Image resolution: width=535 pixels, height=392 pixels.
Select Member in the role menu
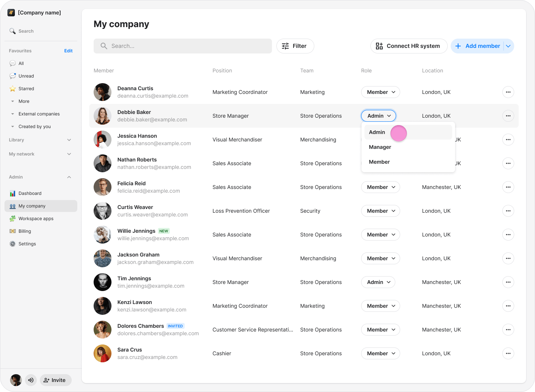[408, 162]
